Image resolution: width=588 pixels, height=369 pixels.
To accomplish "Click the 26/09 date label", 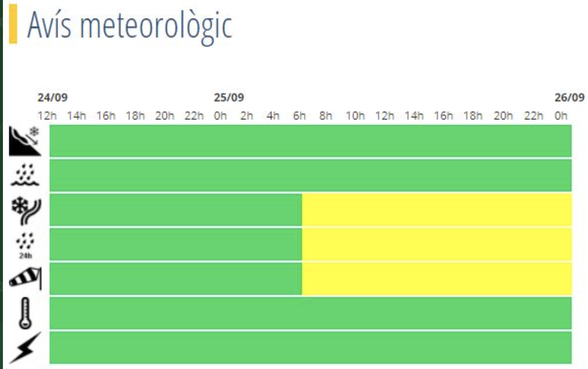I will click(569, 98).
